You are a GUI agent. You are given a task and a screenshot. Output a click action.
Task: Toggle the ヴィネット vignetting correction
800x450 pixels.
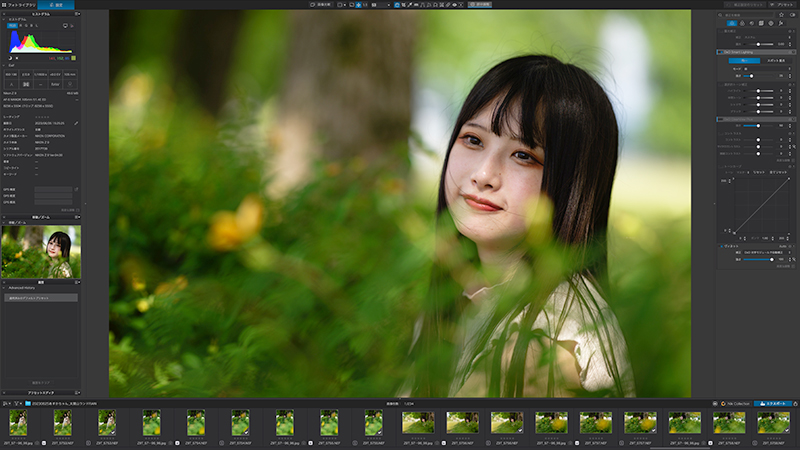[721, 246]
